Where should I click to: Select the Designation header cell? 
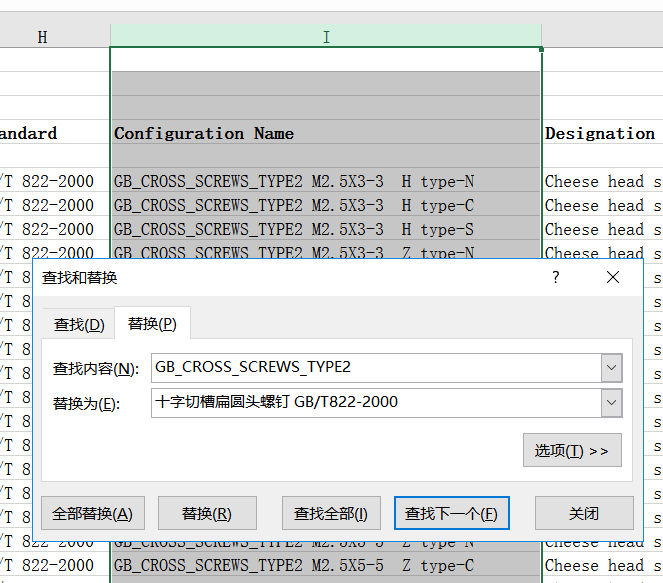[602, 133]
